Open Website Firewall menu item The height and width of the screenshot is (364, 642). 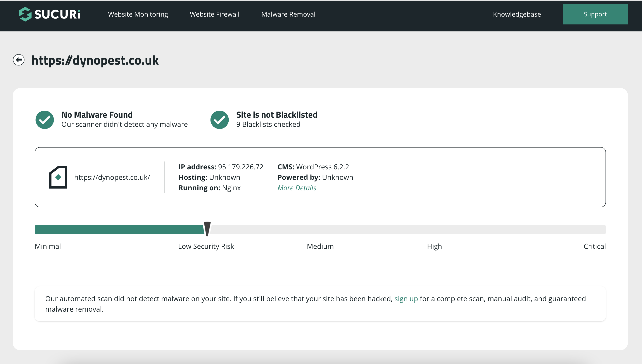[x=214, y=14]
